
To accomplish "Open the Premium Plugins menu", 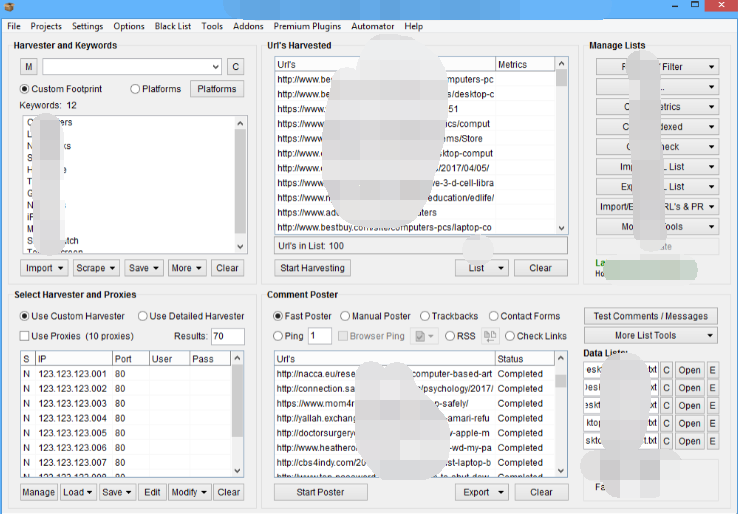I will (305, 26).
